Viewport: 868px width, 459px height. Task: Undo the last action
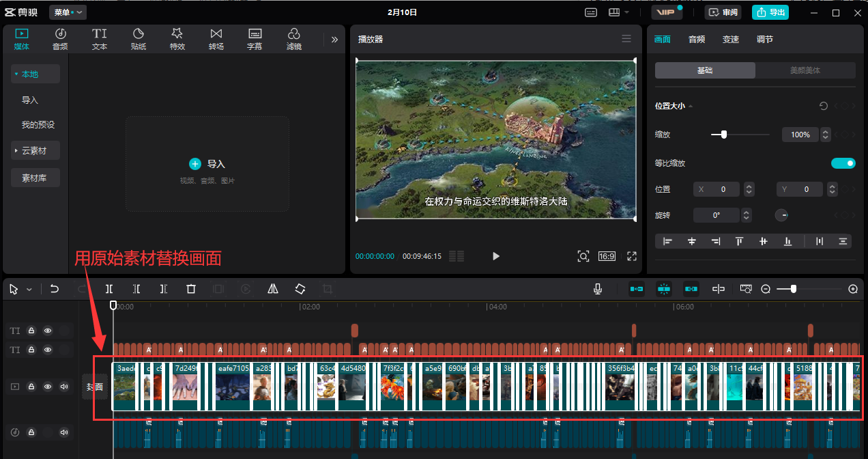tap(55, 290)
